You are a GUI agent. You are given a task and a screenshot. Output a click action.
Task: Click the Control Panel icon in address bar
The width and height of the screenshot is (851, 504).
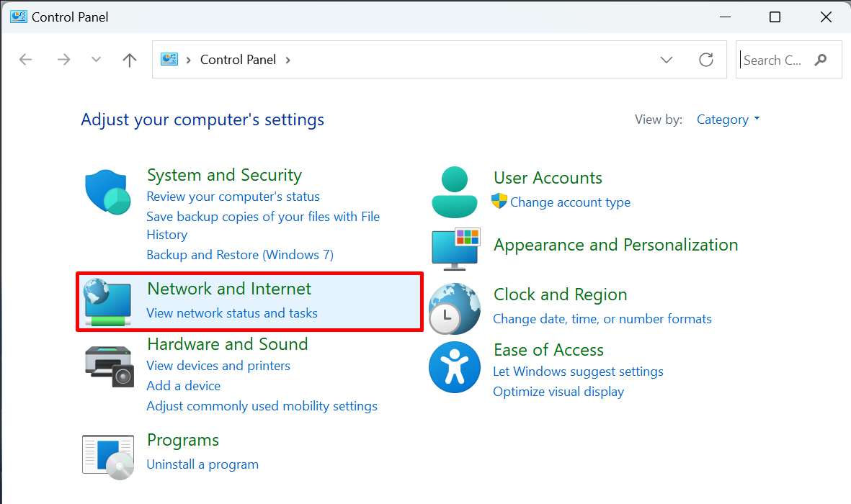pos(170,60)
